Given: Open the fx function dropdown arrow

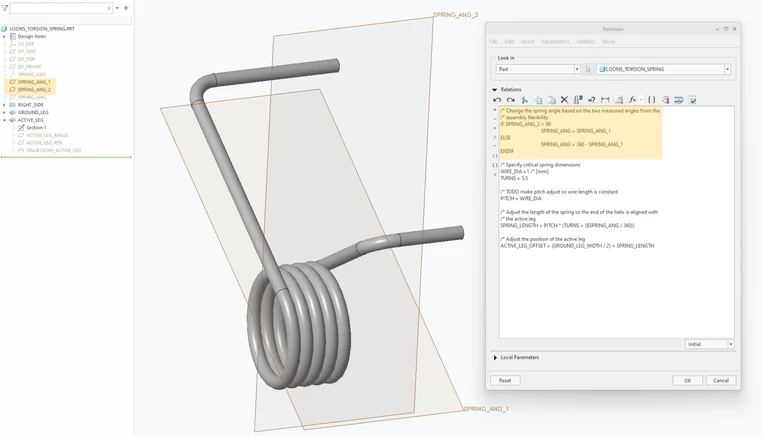Looking at the screenshot, I should (641, 100).
